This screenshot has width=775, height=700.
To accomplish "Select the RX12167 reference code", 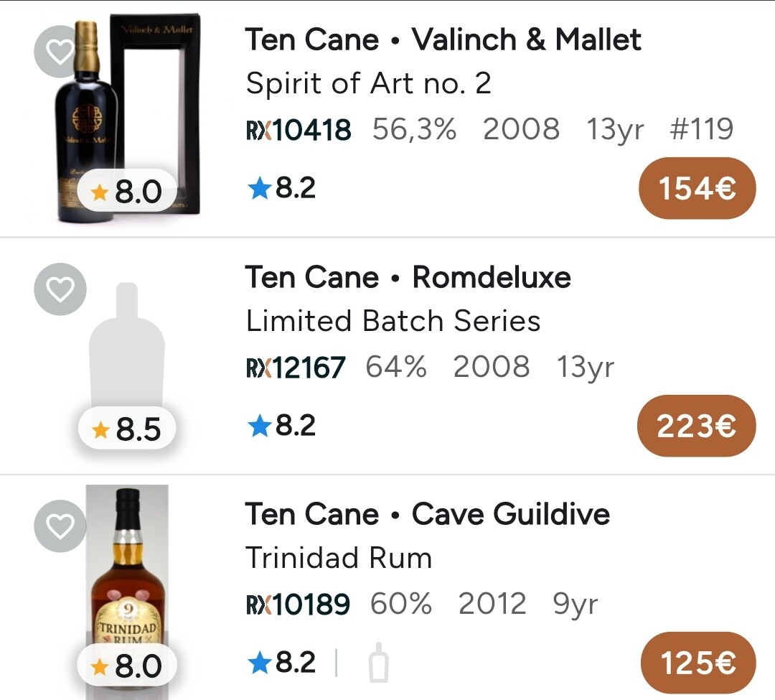I will point(296,368).
